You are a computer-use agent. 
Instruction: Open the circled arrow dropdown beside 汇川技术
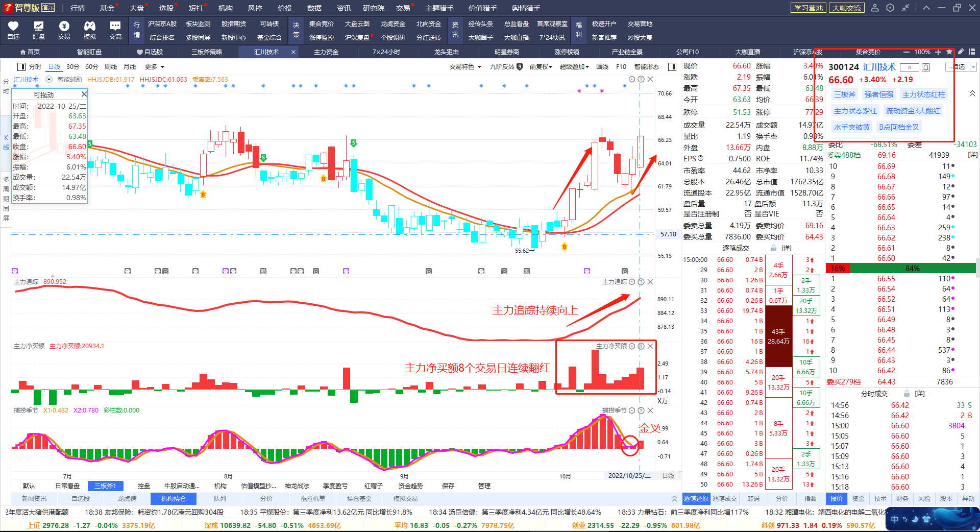click(x=49, y=79)
